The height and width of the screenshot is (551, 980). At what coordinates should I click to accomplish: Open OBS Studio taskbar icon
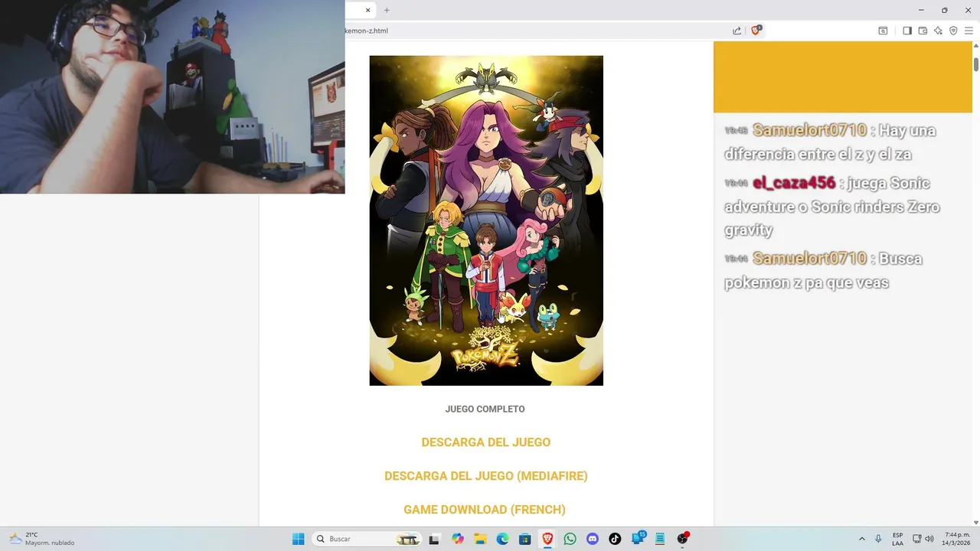pos(683,539)
